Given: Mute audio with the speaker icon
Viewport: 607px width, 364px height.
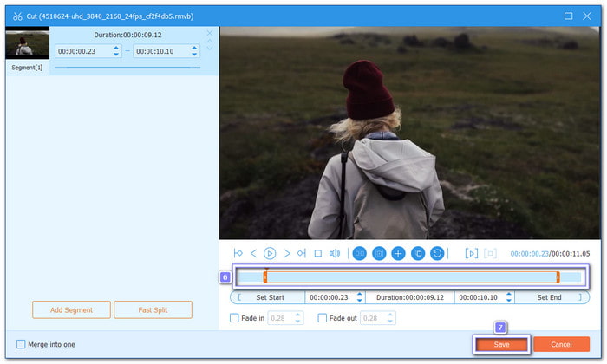Looking at the screenshot, I should [335, 253].
